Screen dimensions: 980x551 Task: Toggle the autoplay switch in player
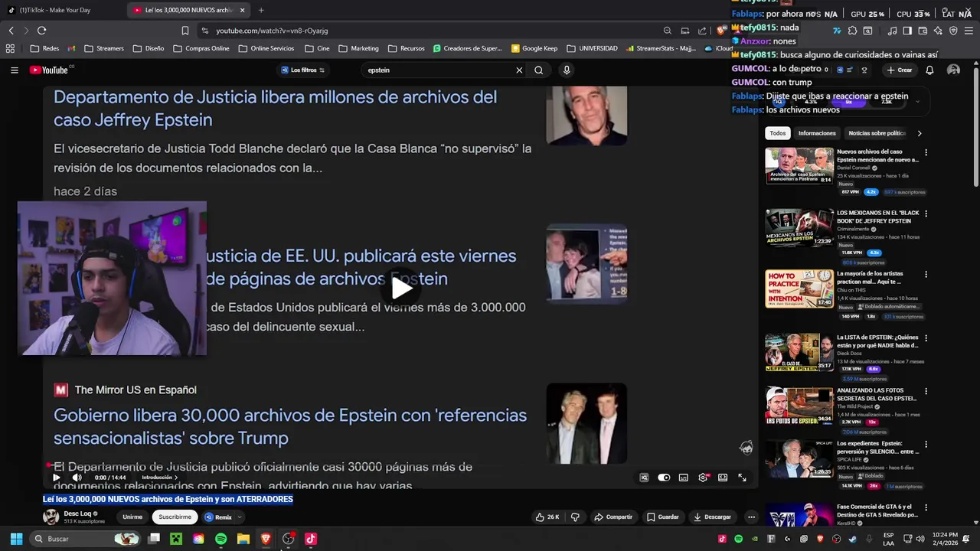(664, 478)
